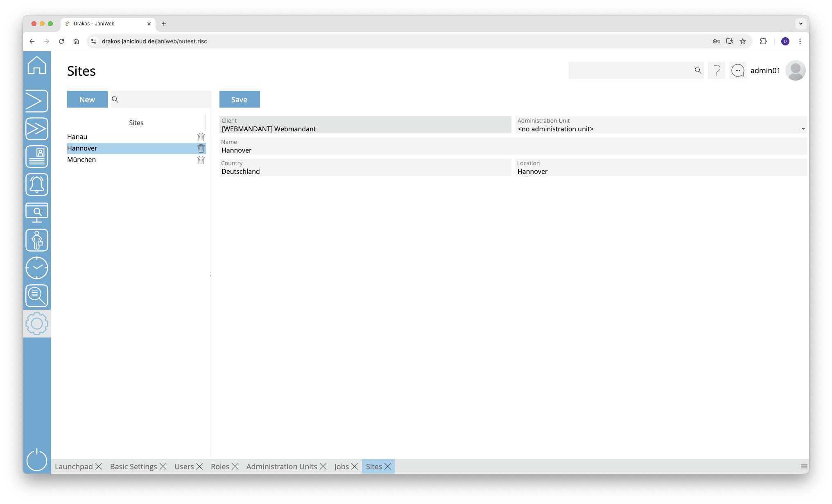Delete the Hanau site via trash icon
832x504 pixels.
point(201,137)
